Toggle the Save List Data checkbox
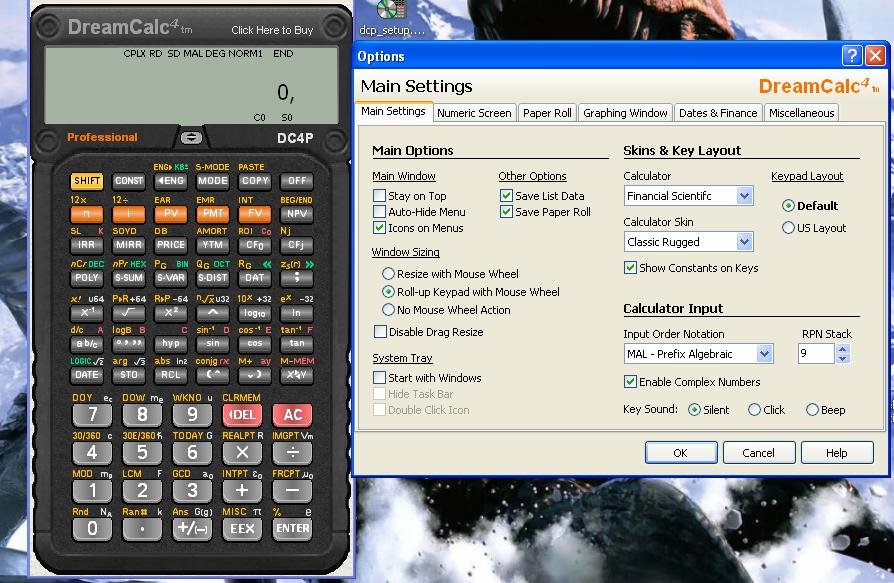The image size is (894, 583). coord(506,196)
